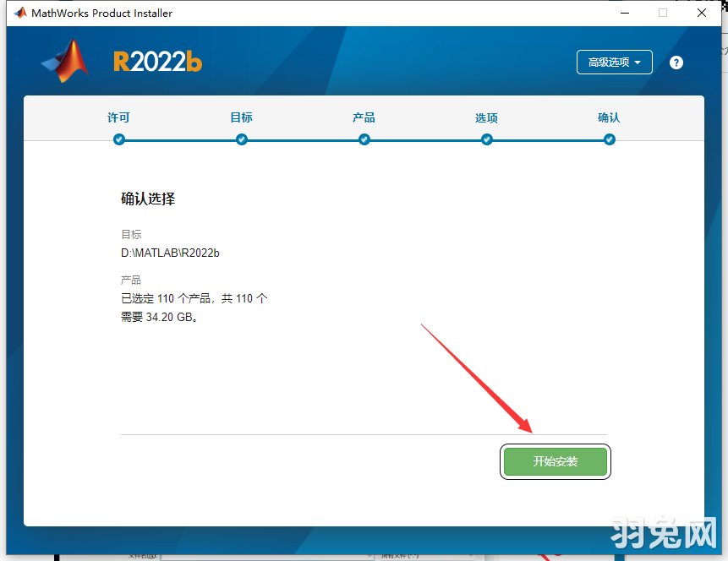Click the checkmark icon under 选项

pos(486,139)
